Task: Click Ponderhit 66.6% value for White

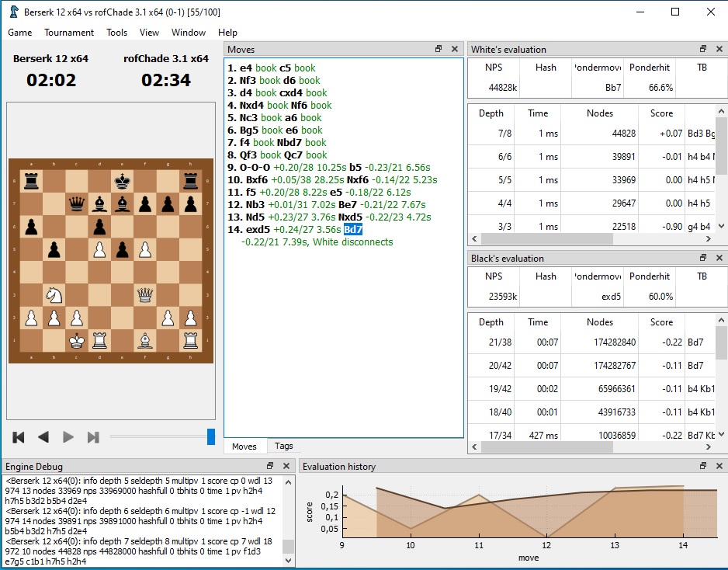Action: coord(660,87)
